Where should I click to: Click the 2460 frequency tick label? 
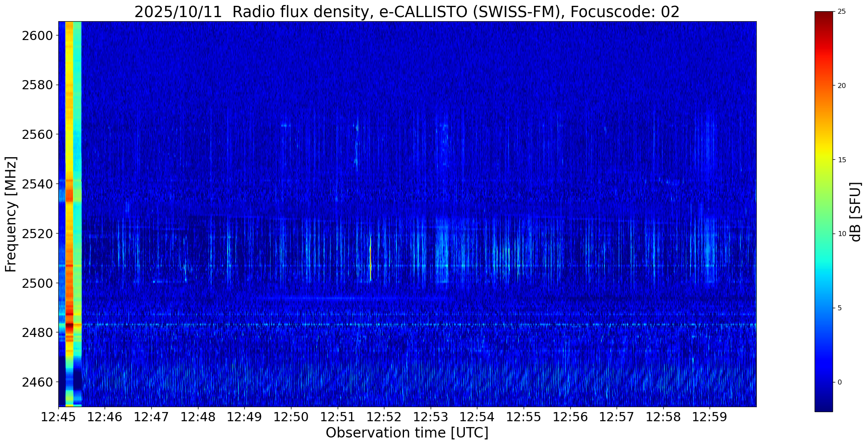(x=37, y=382)
